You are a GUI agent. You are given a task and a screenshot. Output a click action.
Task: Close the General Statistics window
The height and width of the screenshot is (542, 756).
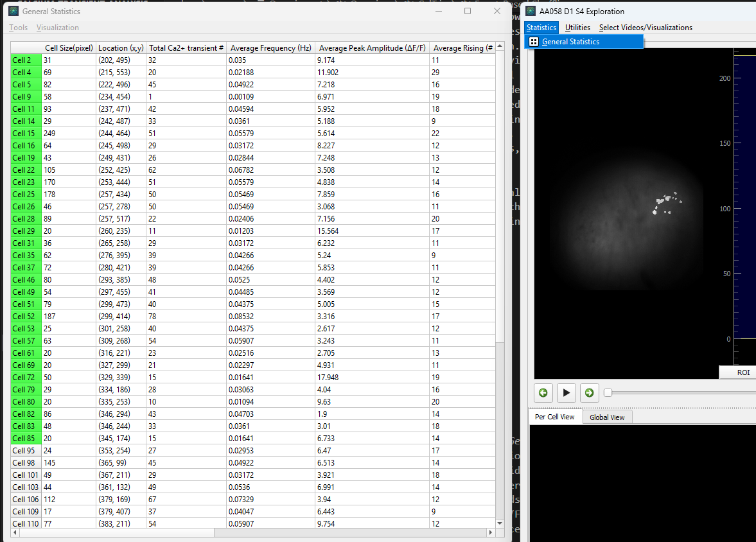click(x=497, y=11)
